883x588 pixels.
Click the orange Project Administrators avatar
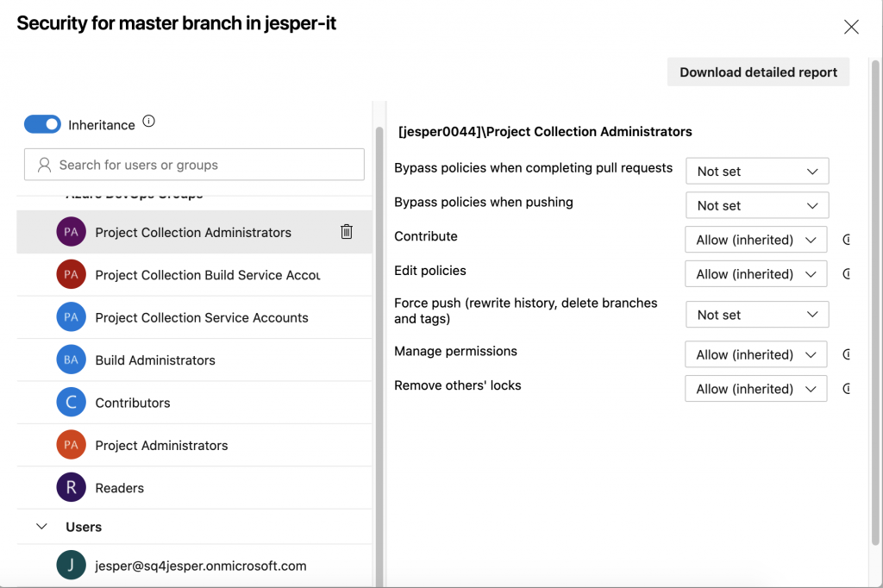pyautogui.click(x=71, y=446)
